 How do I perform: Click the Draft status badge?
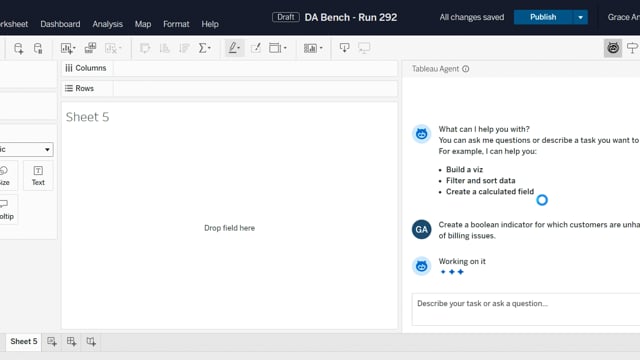pyautogui.click(x=286, y=17)
